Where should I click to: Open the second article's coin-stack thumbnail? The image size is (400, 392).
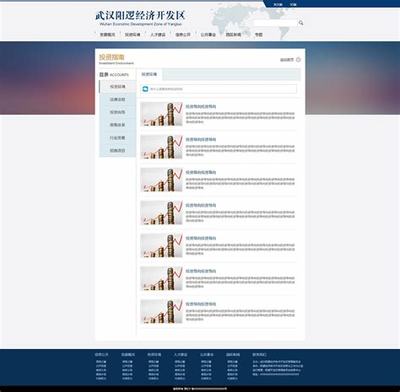[161, 147]
